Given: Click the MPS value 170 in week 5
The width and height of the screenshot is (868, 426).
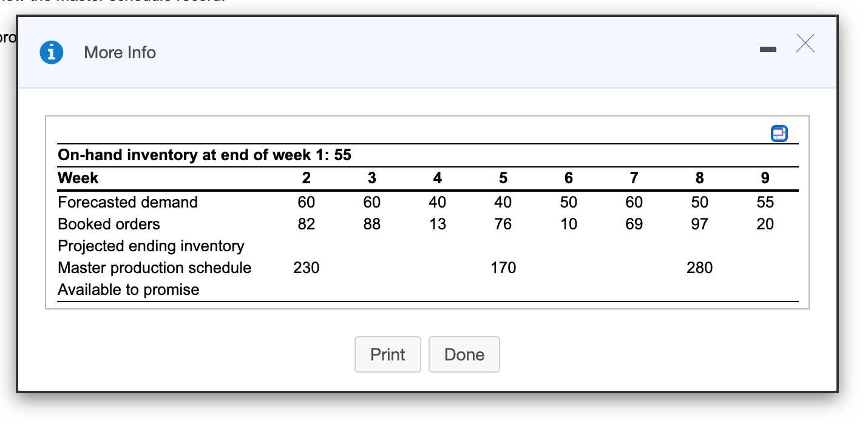Looking at the screenshot, I should coord(503,268).
